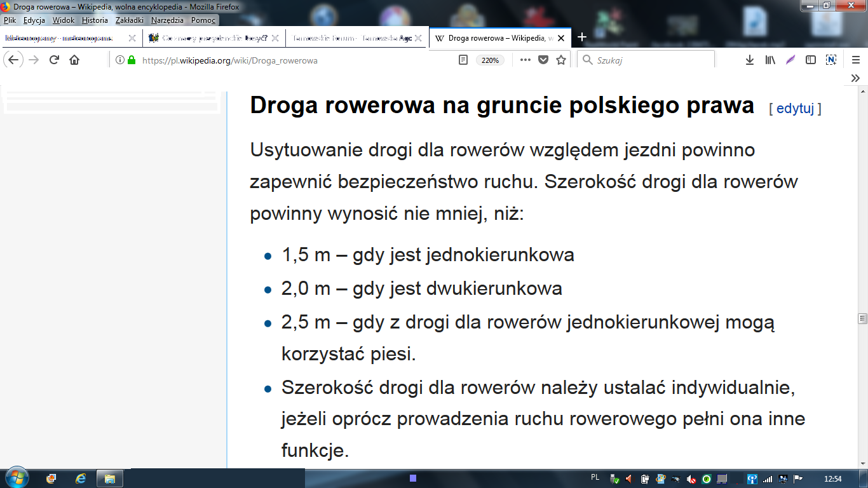Go to the Firefox home page

[x=74, y=60]
